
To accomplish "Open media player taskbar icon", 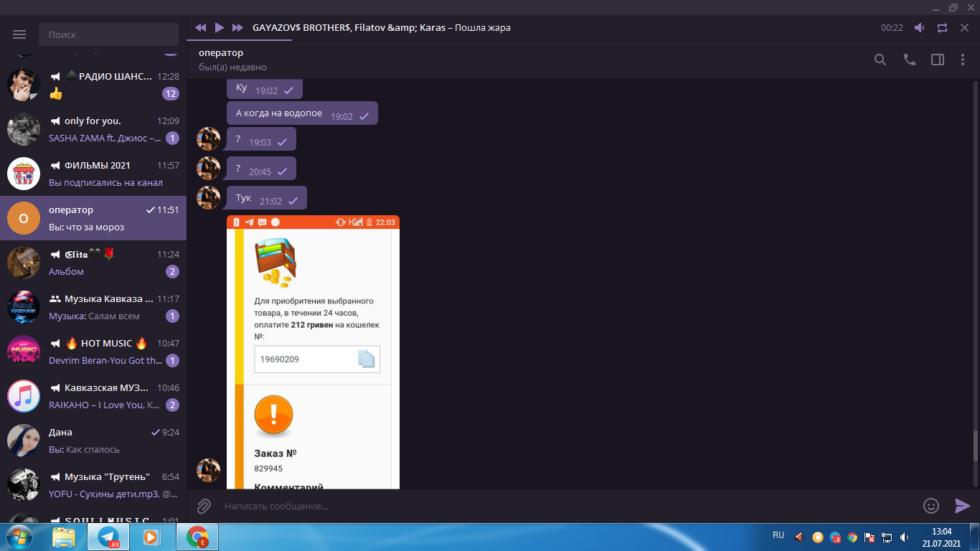I will [x=151, y=537].
